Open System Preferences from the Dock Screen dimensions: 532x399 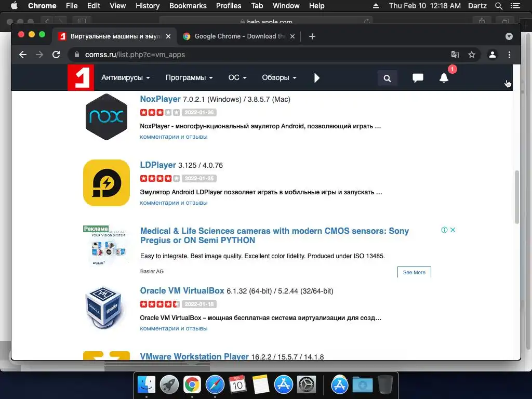pos(307,385)
